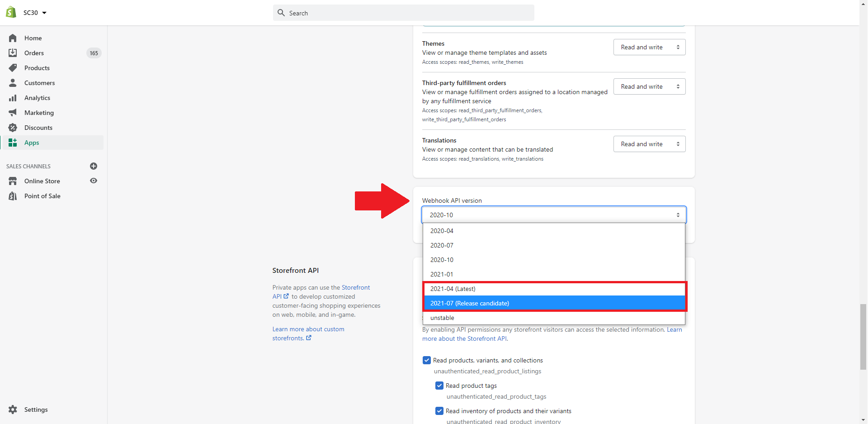868x424 pixels.
Task: Open Settings link
Action: click(36, 410)
